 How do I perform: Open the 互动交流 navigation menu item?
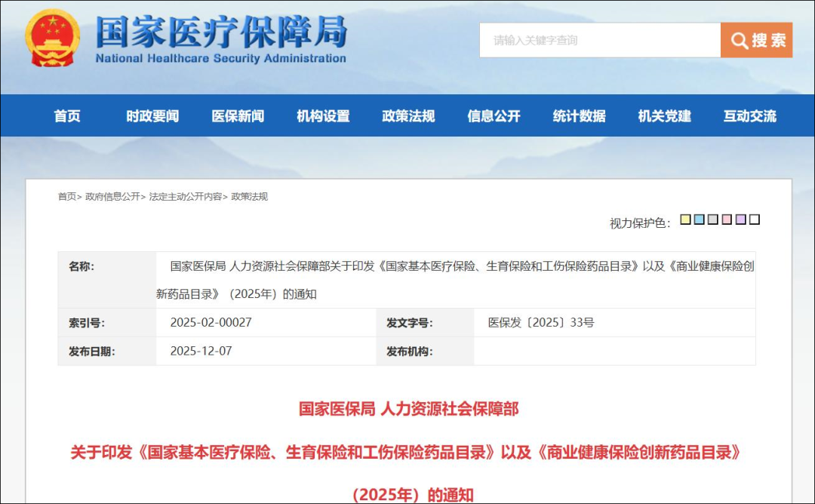pos(749,115)
